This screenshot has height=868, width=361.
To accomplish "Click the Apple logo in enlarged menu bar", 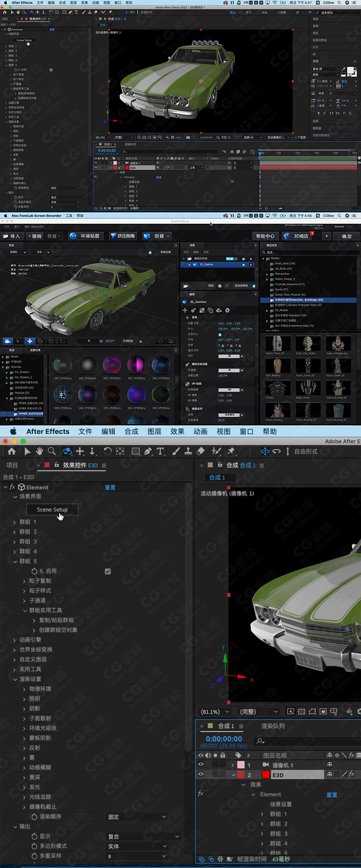I will click(13, 431).
